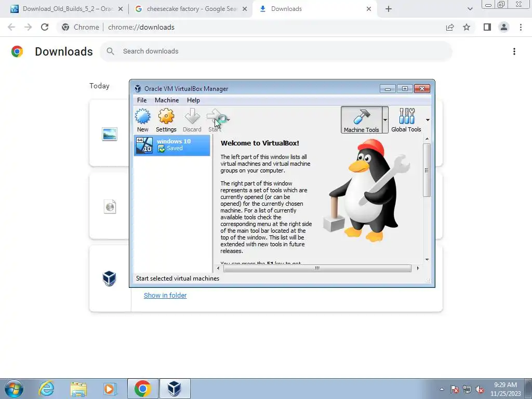
Task: Click the image file download thumbnail
Action: pyautogui.click(x=110, y=134)
